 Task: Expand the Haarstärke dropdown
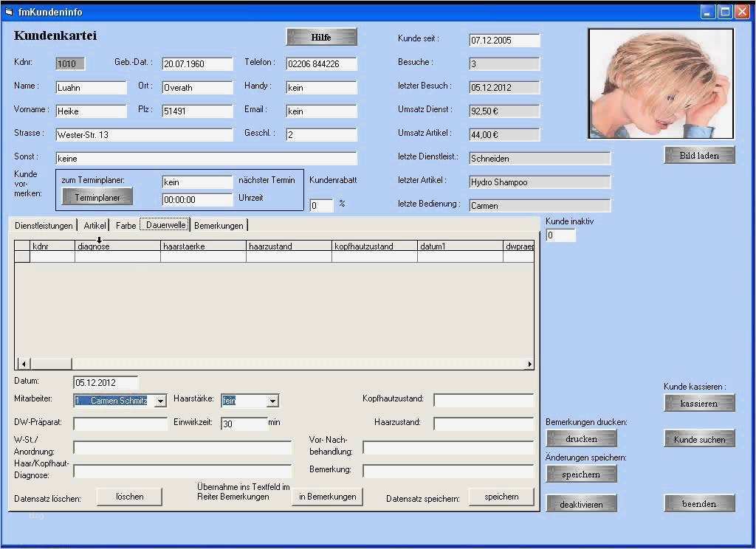point(273,401)
